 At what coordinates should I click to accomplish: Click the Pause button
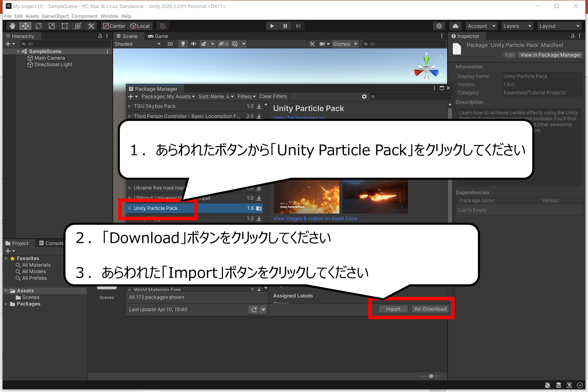(285, 26)
